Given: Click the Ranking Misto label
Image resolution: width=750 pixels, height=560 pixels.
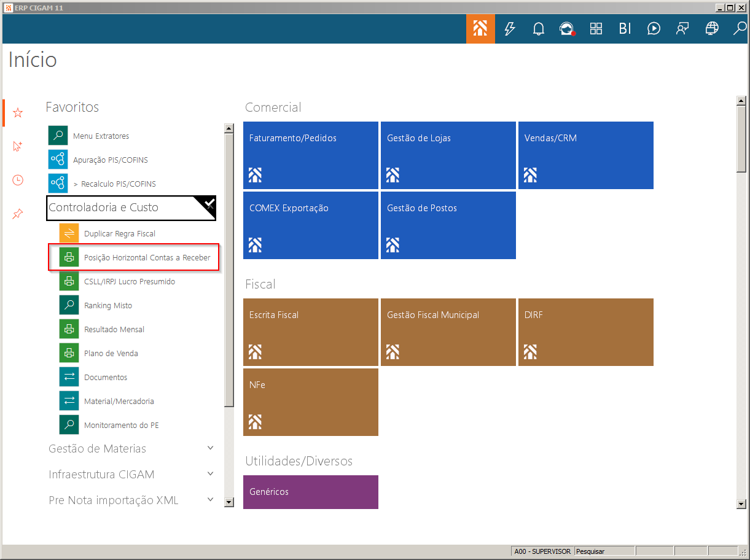Looking at the screenshot, I should (108, 306).
